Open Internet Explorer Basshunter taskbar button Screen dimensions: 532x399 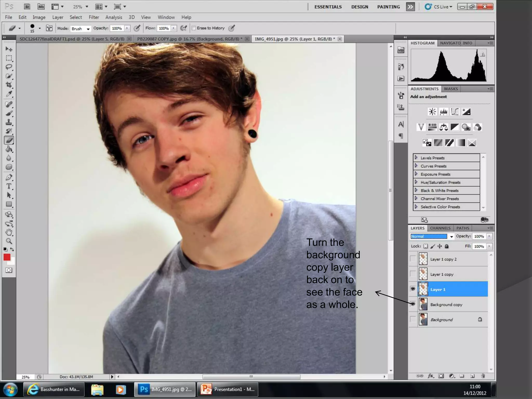coord(54,389)
